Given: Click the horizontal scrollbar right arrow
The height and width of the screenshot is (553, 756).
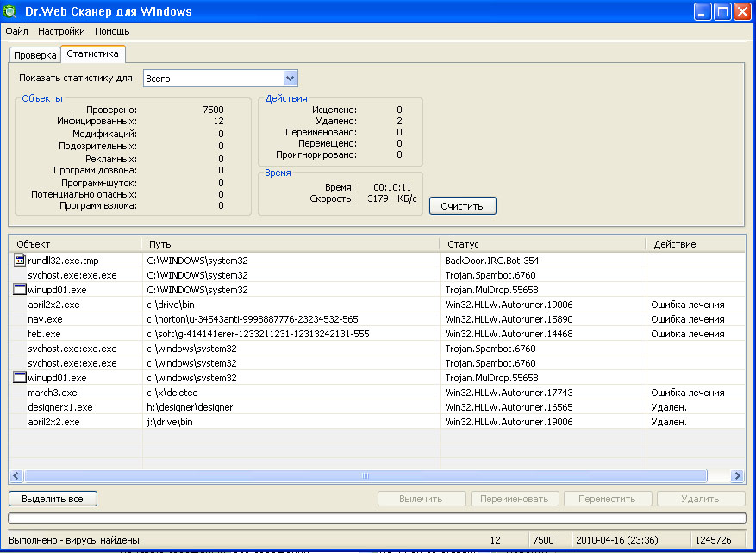Looking at the screenshot, I should pos(737,476).
